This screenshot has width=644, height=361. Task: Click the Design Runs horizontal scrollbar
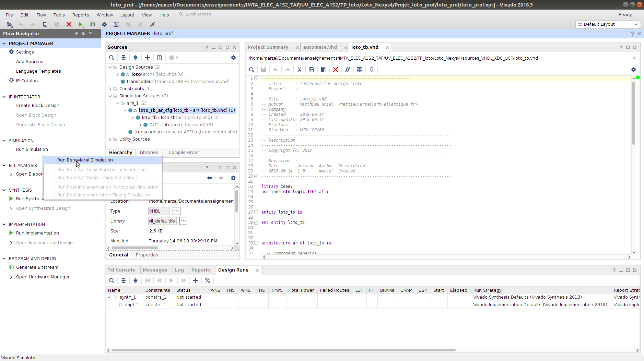pos(283,350)
